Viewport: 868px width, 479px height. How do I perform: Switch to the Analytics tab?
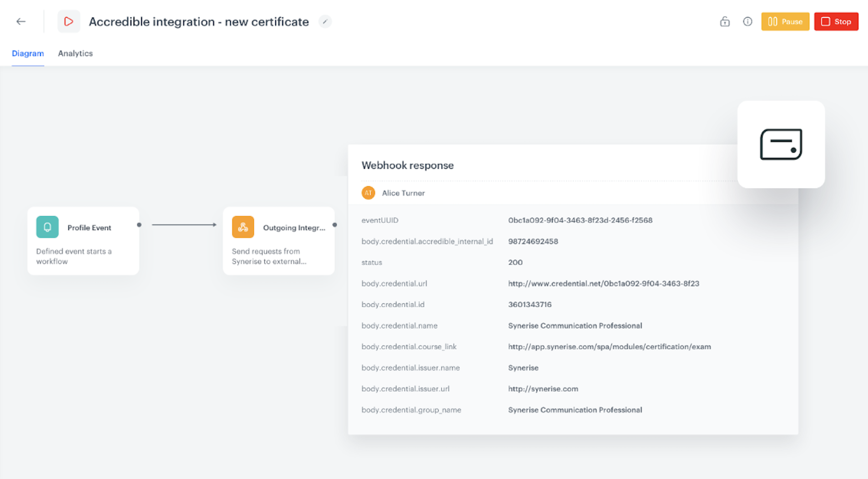pyautogui.click(x=75, y=53)
